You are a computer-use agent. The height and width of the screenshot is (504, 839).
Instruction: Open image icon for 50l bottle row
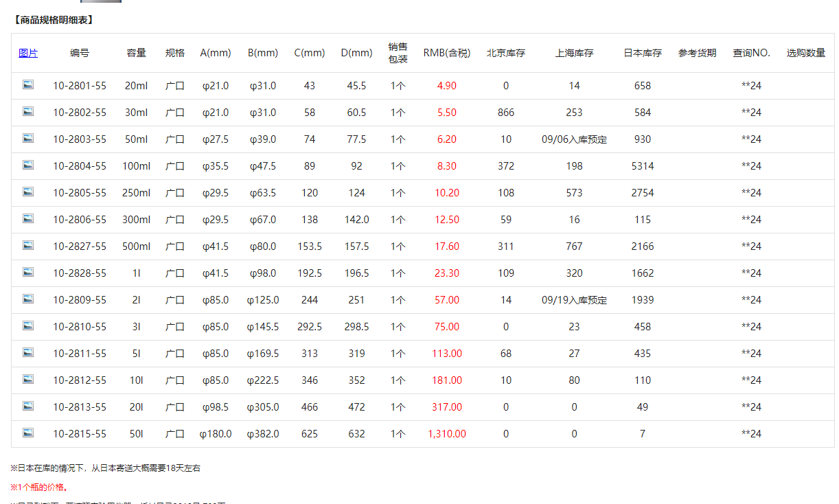[x=28, y=433]
